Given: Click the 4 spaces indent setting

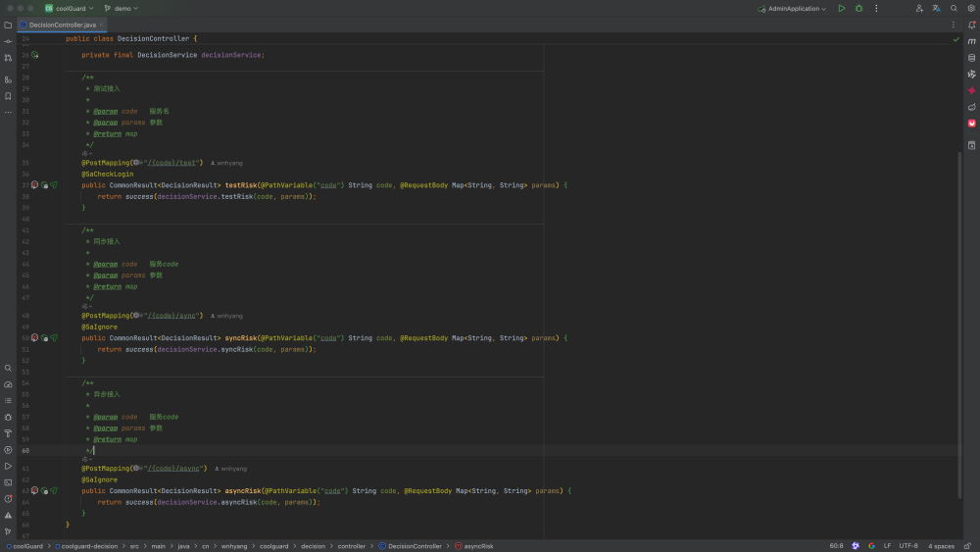Looking at the screenshot, I should pyautogui.click(x=941, y=546).
